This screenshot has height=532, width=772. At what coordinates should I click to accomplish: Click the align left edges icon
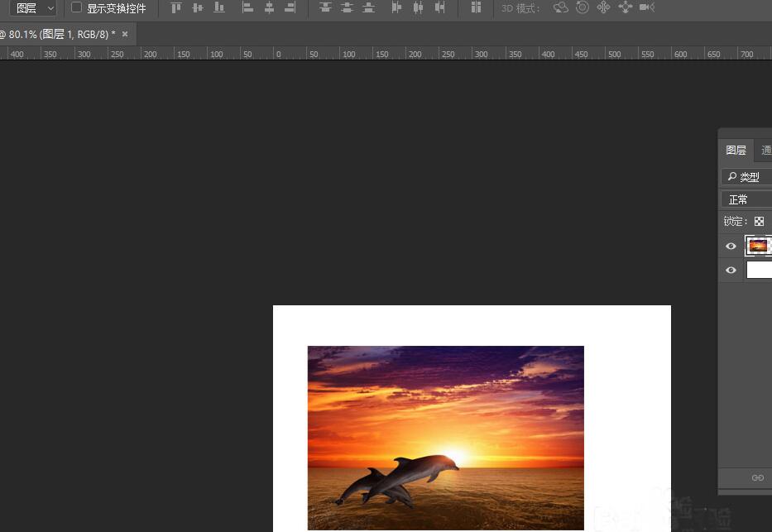pos(247,7)
